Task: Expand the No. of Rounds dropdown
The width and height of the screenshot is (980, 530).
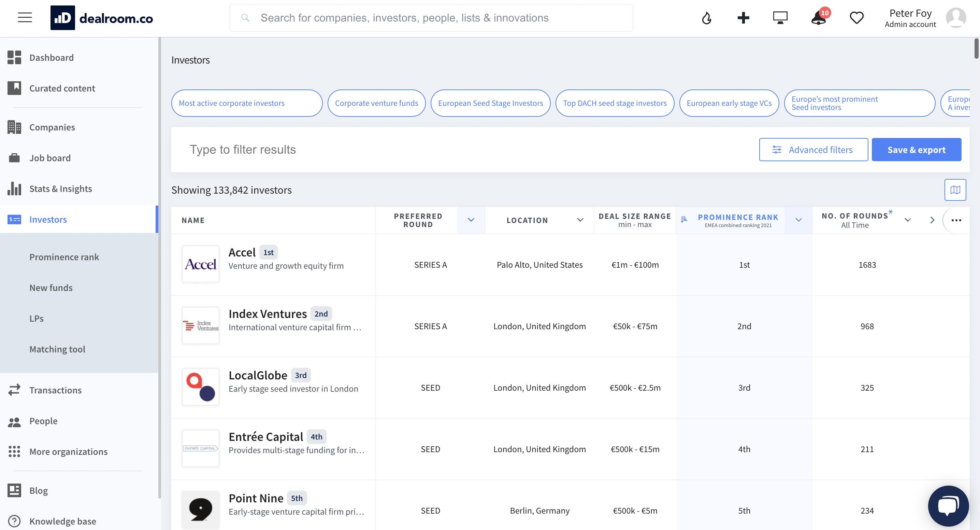Action: 907,220
